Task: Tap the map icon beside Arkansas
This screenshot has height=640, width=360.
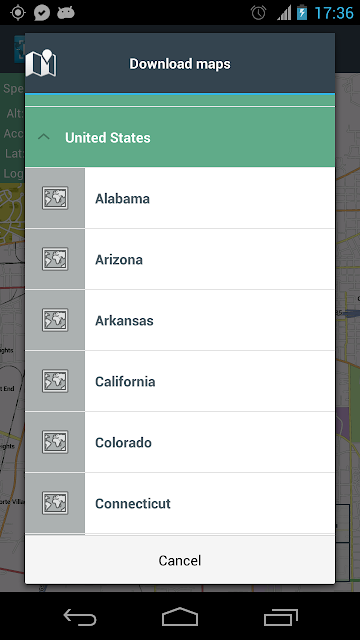Action: tap(55, 320)
